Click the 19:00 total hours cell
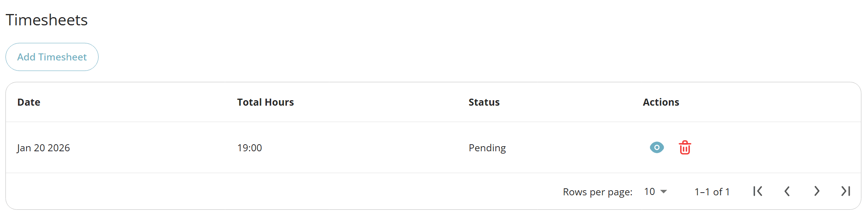The image size is (868, 223). point(249,148)
